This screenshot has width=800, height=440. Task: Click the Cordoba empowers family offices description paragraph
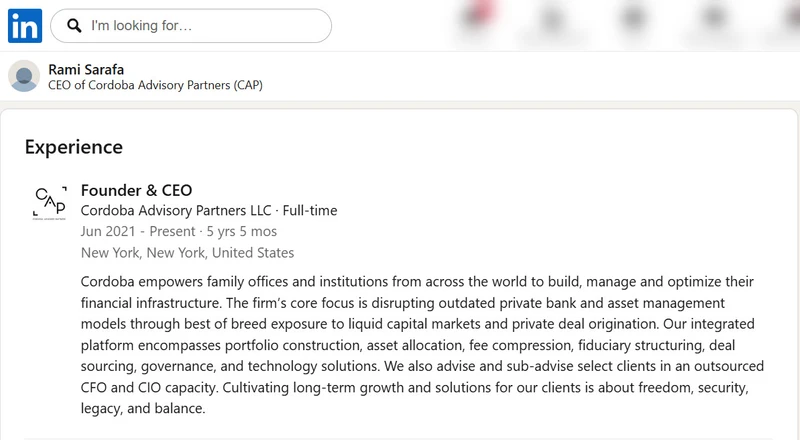point(422,345)
